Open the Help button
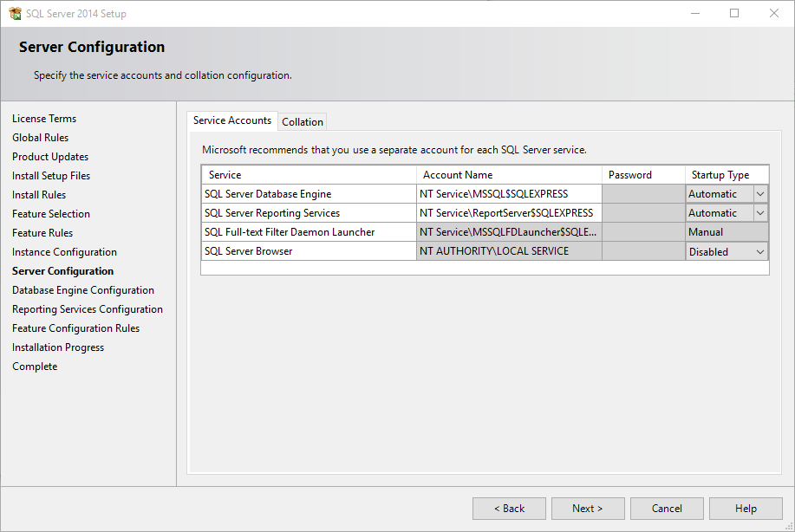Viewport: 795px width, 532px height. 746,509
